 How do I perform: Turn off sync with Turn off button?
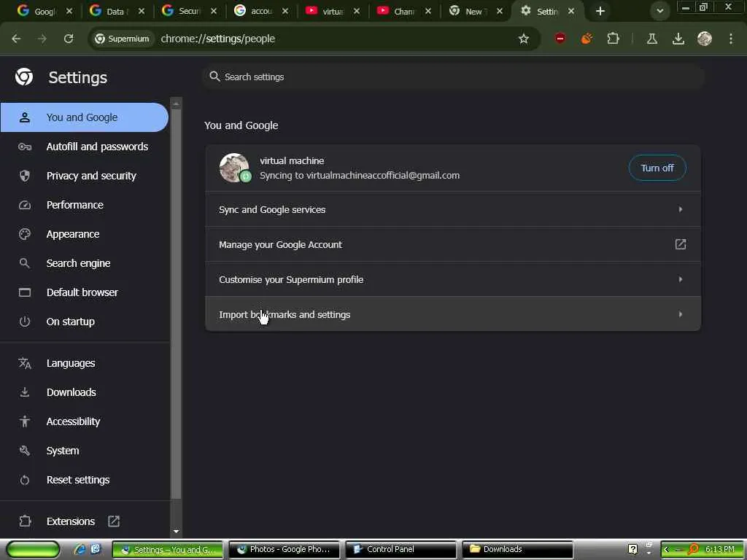click(657, 168)
